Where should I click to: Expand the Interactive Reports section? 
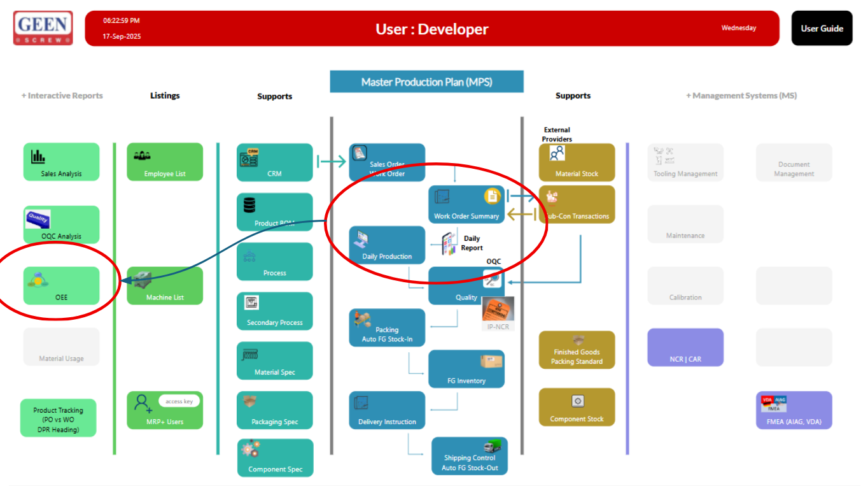(62, 96)
